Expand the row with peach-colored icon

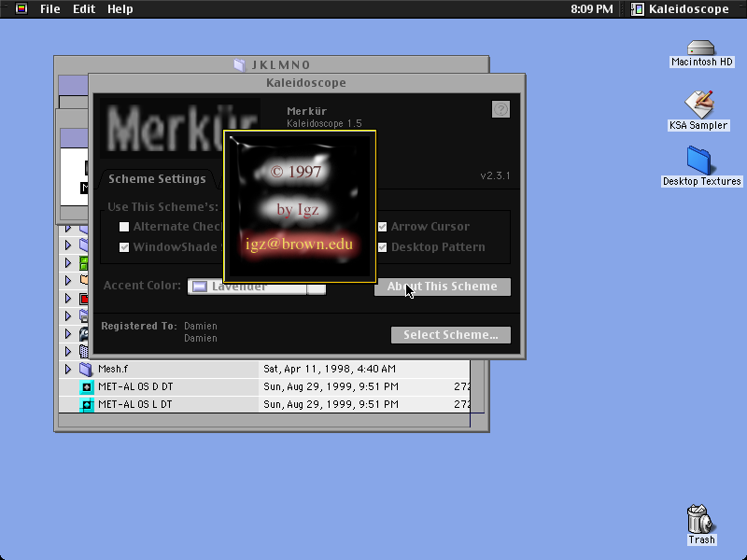click(67, 281)
